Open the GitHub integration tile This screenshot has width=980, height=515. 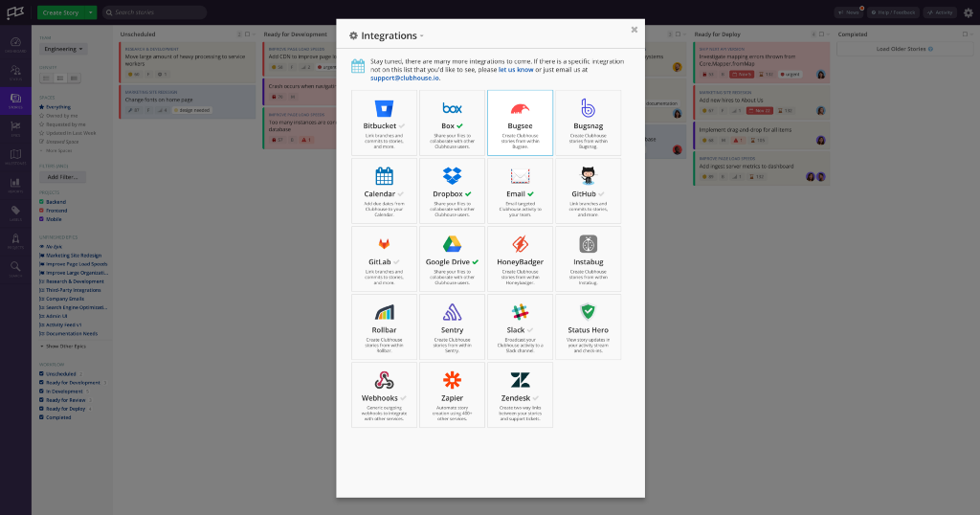click(589, 191)
